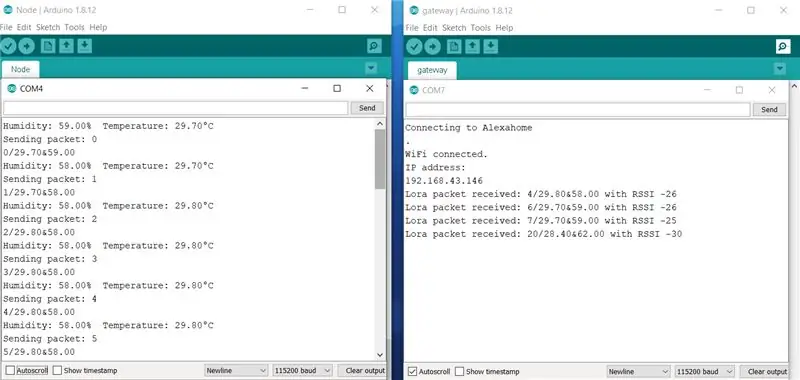Disable Autoscroll checkbox in COM7 monitor
The image size is (800, 380).
pos(413,371)
